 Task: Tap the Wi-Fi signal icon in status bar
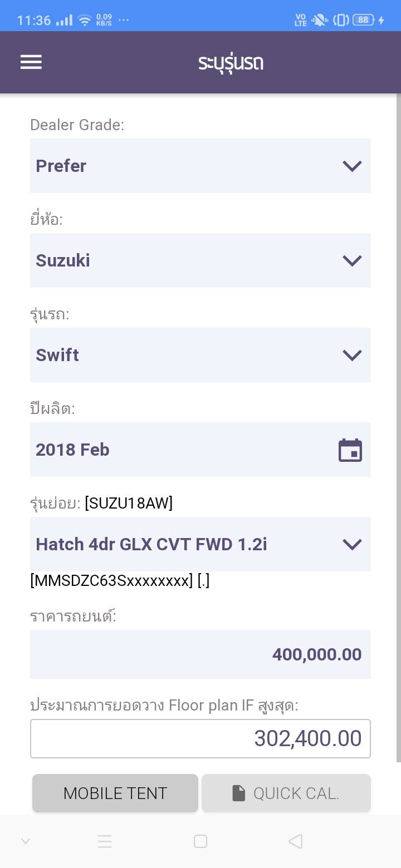85,21
